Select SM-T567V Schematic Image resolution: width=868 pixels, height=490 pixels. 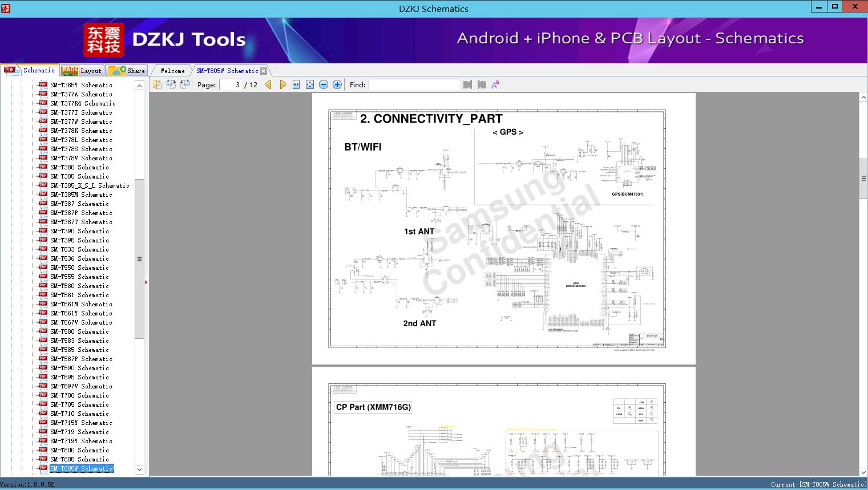click(81, 322)
